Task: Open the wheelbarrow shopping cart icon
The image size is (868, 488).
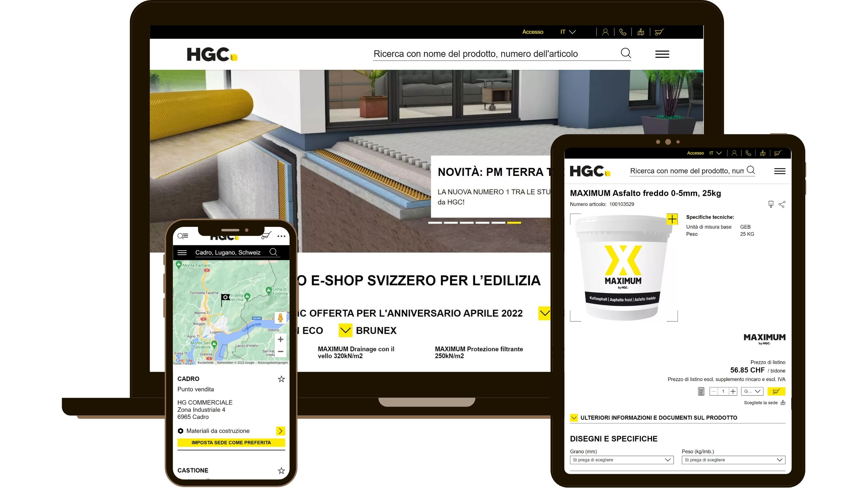Action: 659,32
